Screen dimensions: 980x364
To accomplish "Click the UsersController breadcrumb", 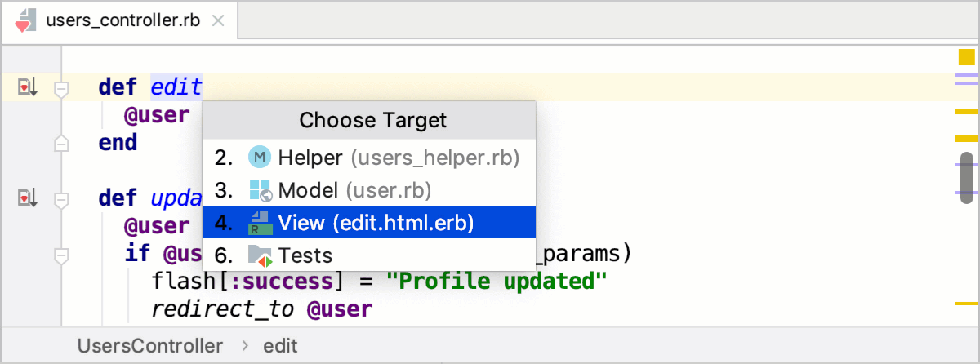I will click(150, 346).
